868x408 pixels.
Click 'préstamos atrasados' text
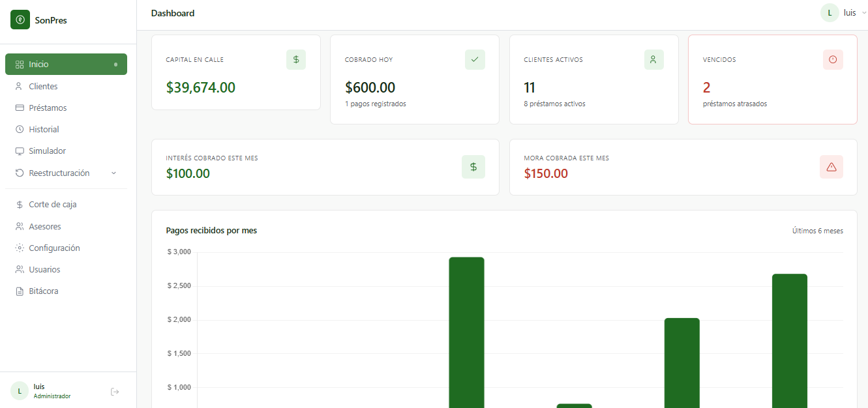735,104
